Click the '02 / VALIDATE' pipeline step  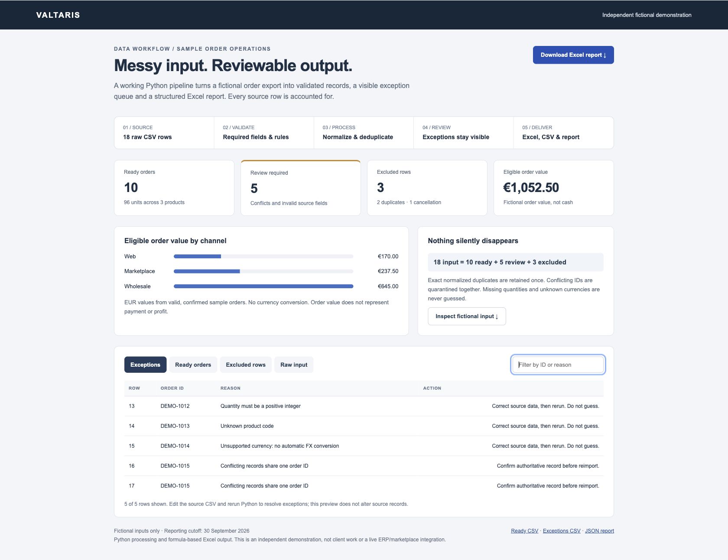pos(264,133)
